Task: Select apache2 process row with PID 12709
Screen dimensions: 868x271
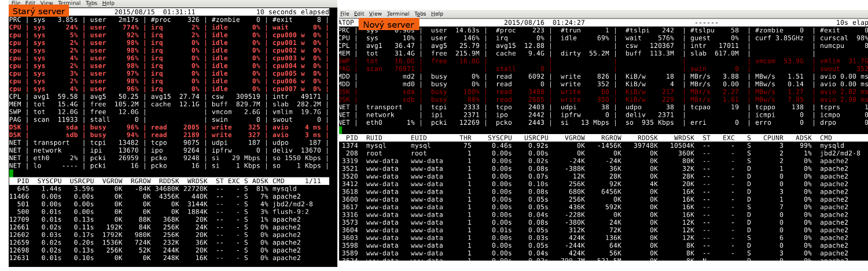Action: point(168,220)
